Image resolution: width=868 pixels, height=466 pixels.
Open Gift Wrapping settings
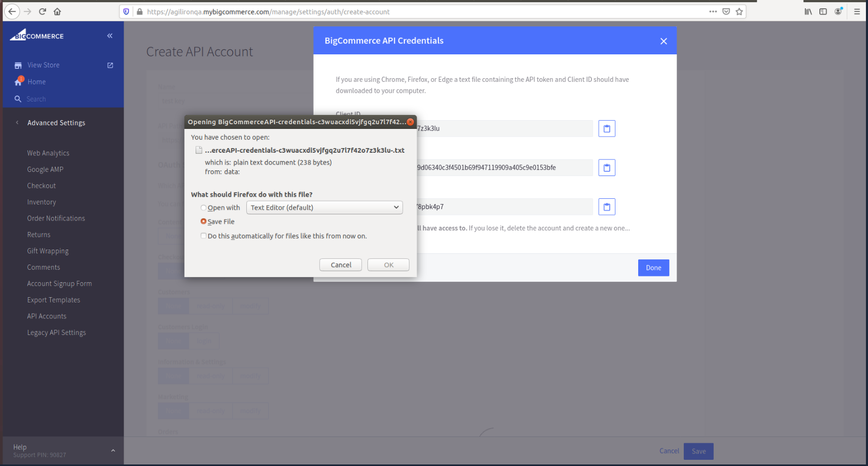click(x=48, y=251)
